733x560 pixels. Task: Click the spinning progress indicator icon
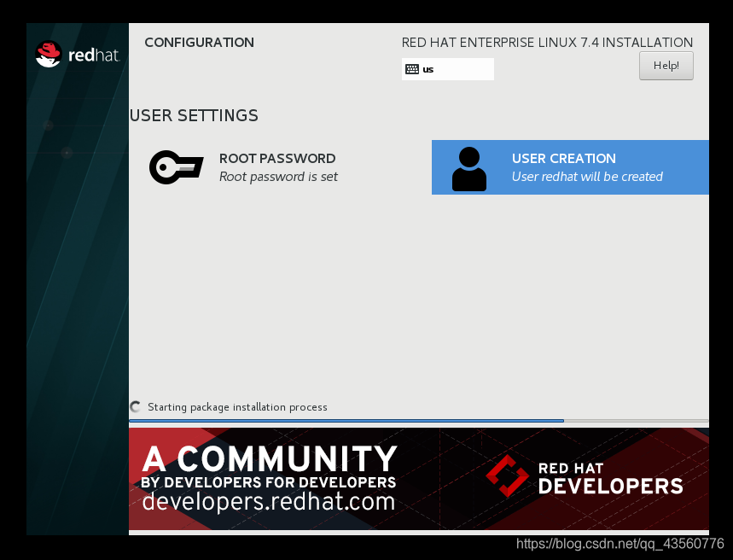136,407
